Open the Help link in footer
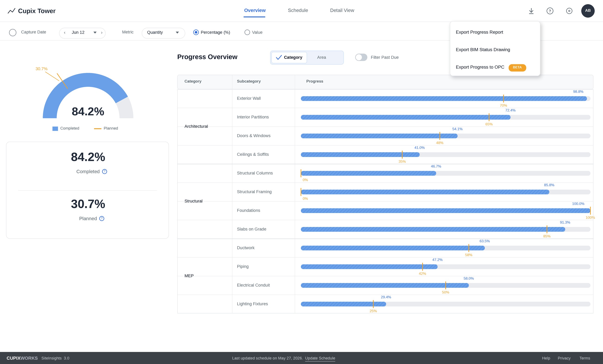Screen dimensions: 603x364 [x=546, y=358]
